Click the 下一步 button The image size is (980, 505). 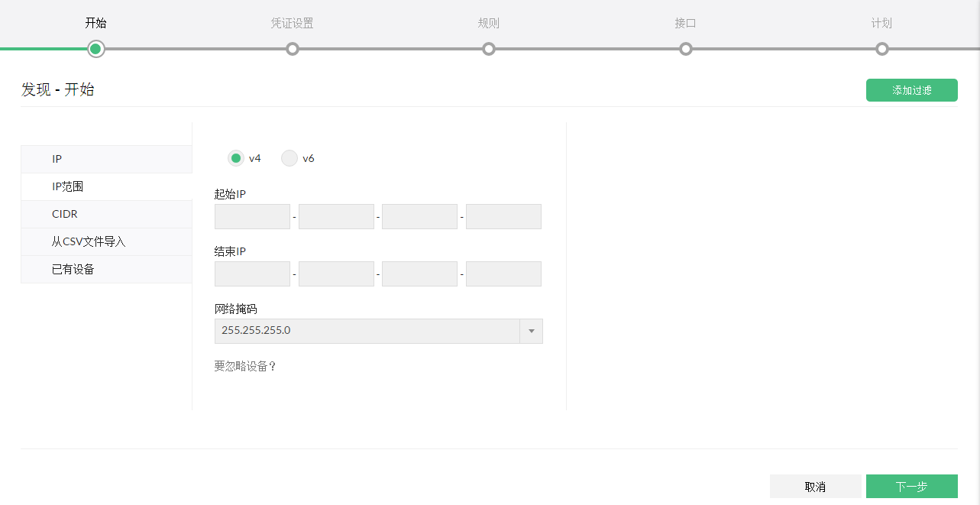(911, 487)
